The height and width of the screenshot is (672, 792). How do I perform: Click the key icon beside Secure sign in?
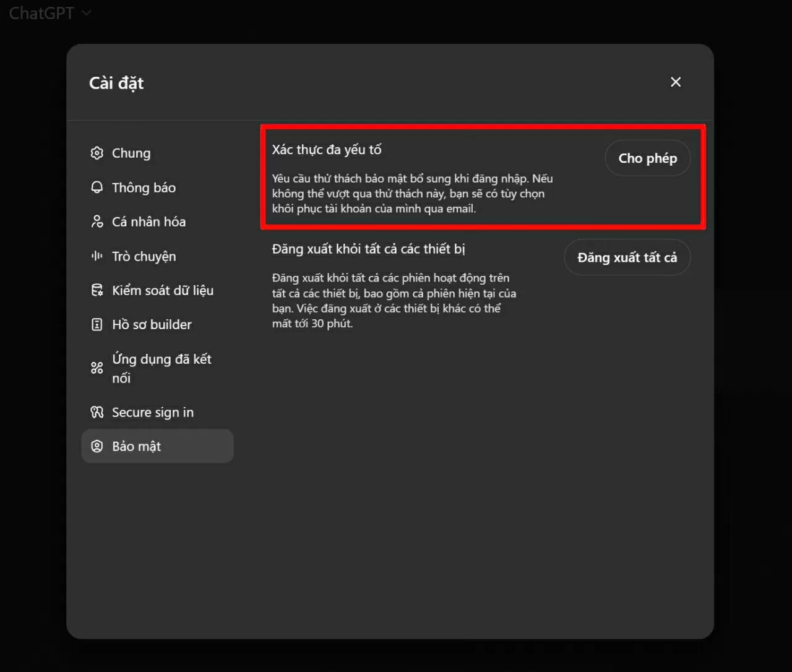point(97,412)
